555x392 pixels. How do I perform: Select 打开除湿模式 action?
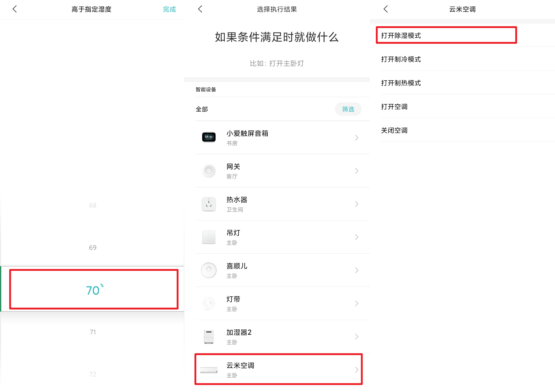[401, 36]
